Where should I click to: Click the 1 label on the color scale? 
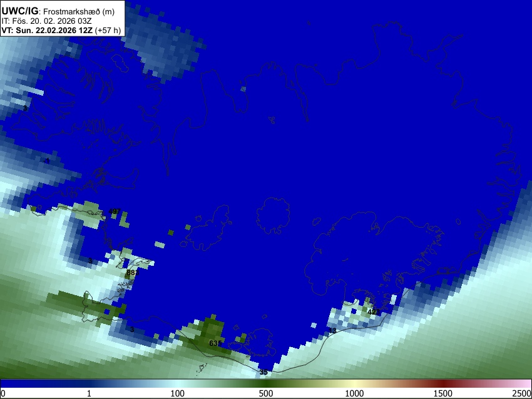click(89, 393)
